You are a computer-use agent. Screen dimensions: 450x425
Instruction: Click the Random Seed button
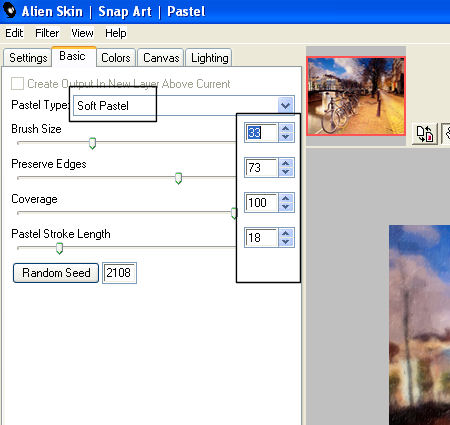pyautogui.click(x=56, y=273)
